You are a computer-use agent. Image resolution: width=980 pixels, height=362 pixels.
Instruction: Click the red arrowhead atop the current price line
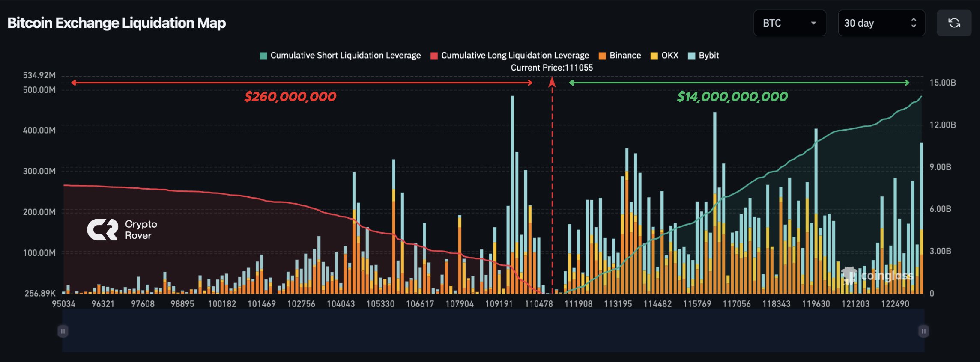552,82
